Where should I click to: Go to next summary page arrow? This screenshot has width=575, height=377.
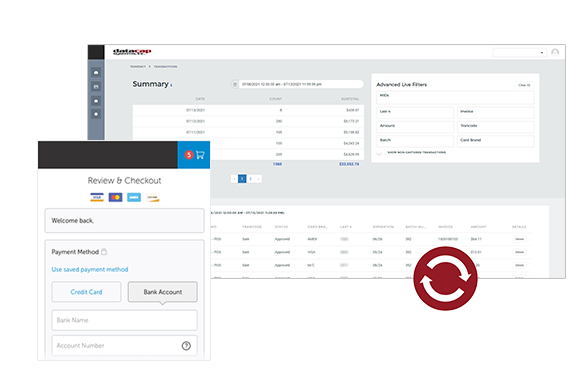tap(259, 179)
